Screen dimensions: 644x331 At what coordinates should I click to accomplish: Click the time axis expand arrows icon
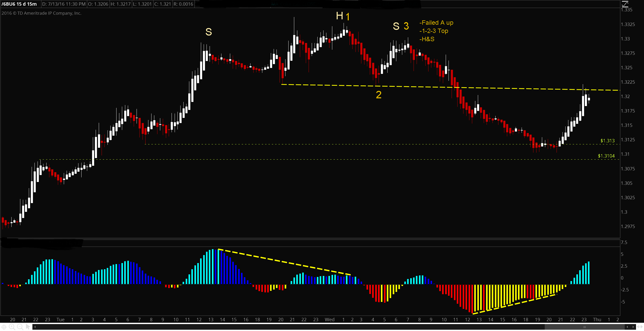click(640, 327)
